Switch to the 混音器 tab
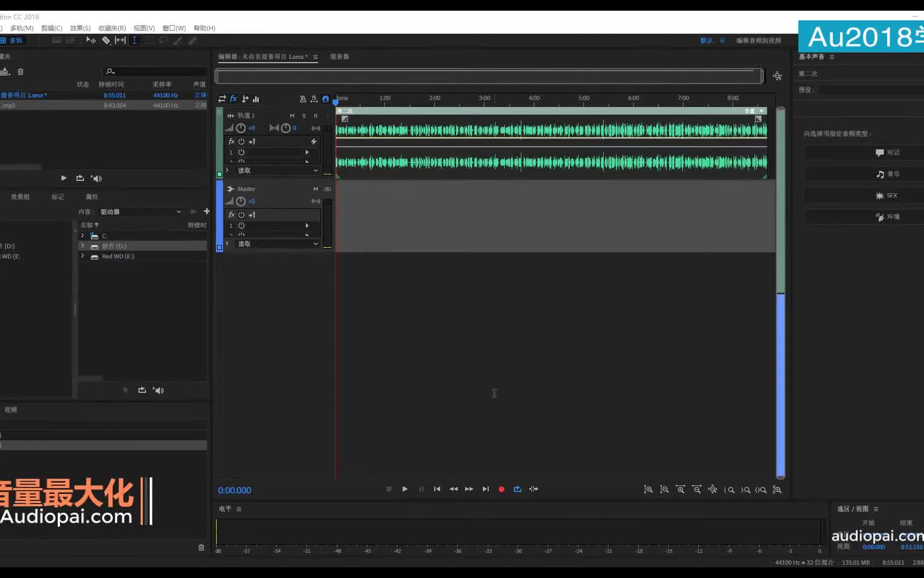This screenshot has width=924, height=578. 340,57
